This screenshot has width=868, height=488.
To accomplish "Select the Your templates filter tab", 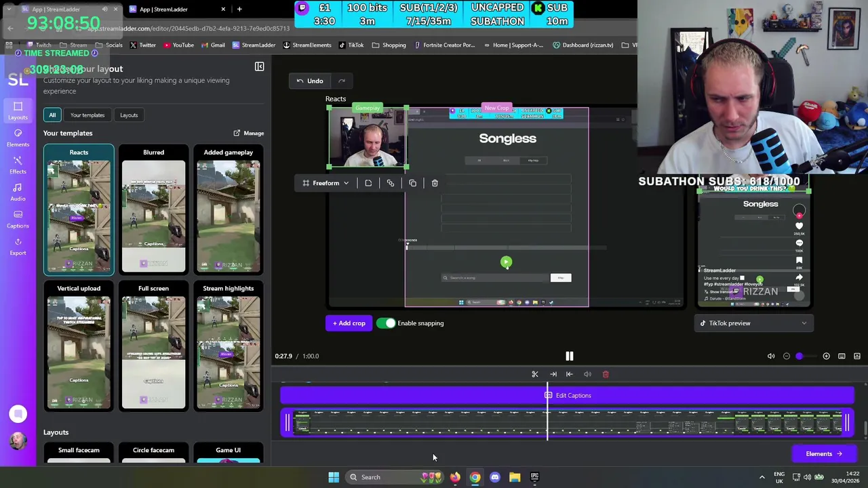I will pos(87,115).
